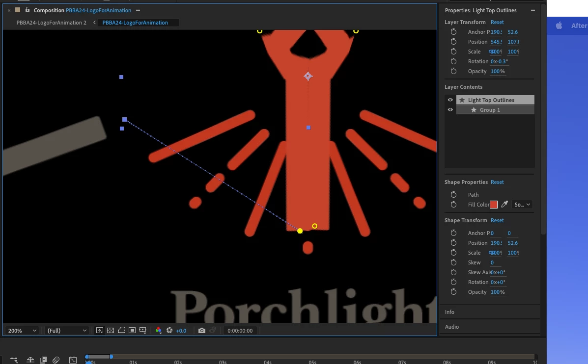Toggle Layer Transform Opacity stopwatch
588x364 pixels.
click(x=453, y=71)
